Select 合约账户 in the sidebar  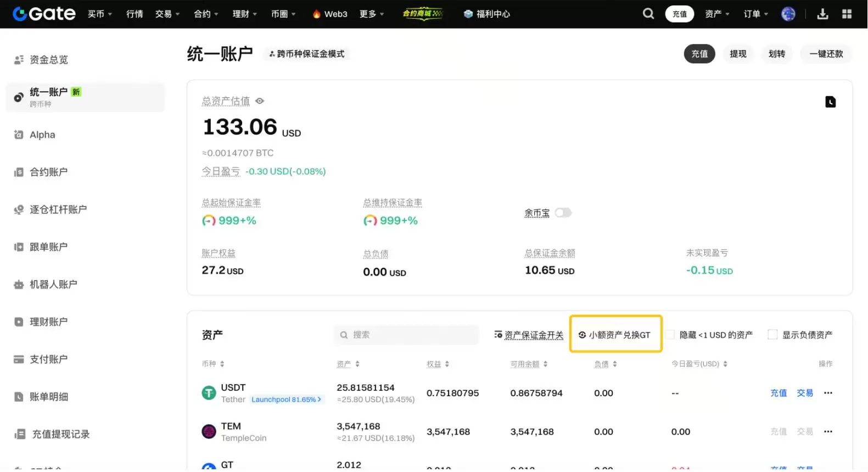48,172
